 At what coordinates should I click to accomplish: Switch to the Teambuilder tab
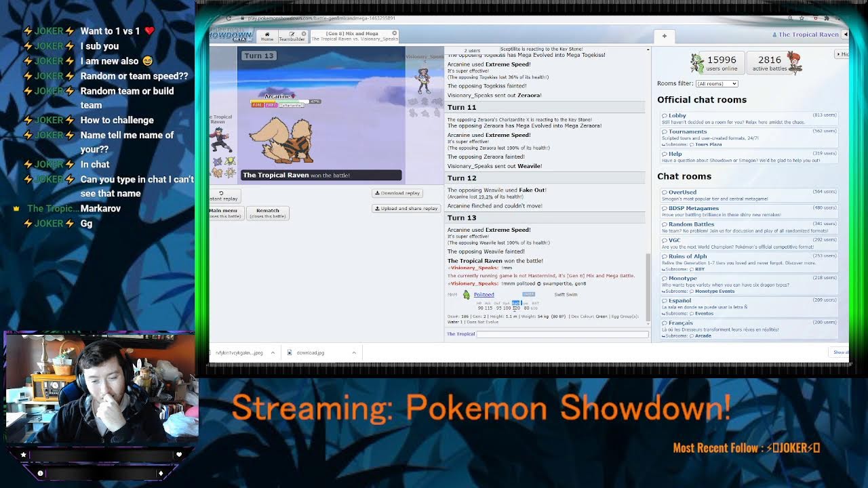(292, 36)
